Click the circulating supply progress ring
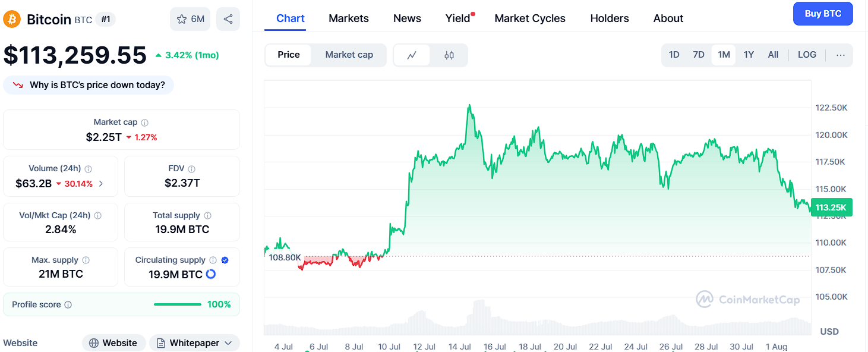868x352 pixels. (x=210, y=275)
